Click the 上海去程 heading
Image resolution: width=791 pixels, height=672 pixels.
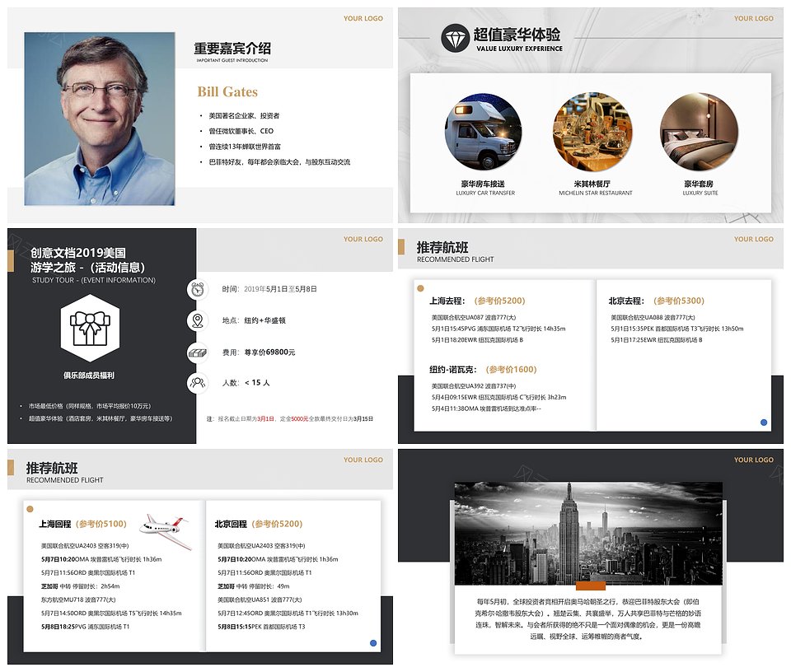[447, 301]
